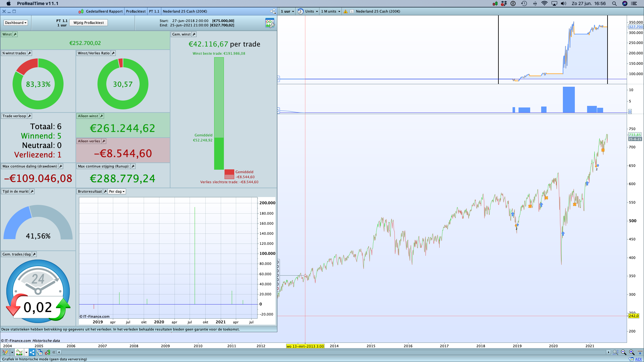Open the Per dag dropdown
Screen dimensions: 644x362
click(x=117, y=191)
